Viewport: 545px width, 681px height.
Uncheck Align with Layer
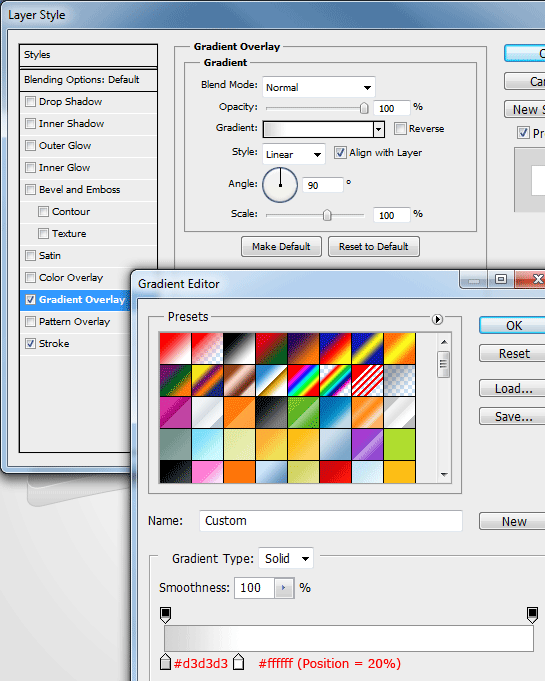coord(340,152)
